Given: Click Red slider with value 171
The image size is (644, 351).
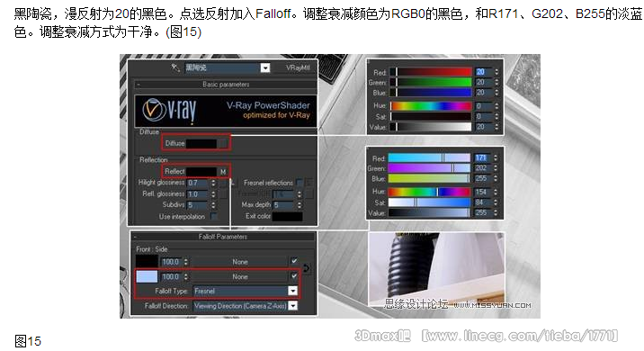Looking at the screenshot, I should (x=429, y=157).
